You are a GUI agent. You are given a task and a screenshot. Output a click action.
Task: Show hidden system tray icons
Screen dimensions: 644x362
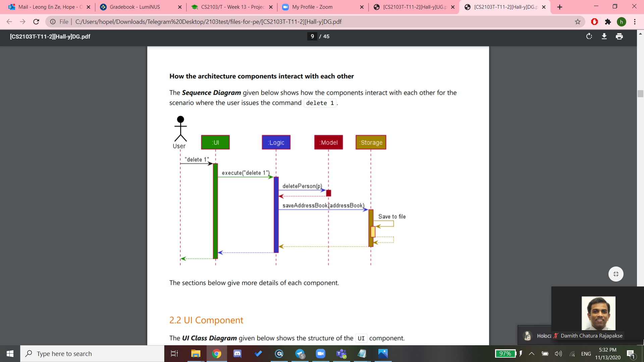pyautogui.click(x=532, y=354)
